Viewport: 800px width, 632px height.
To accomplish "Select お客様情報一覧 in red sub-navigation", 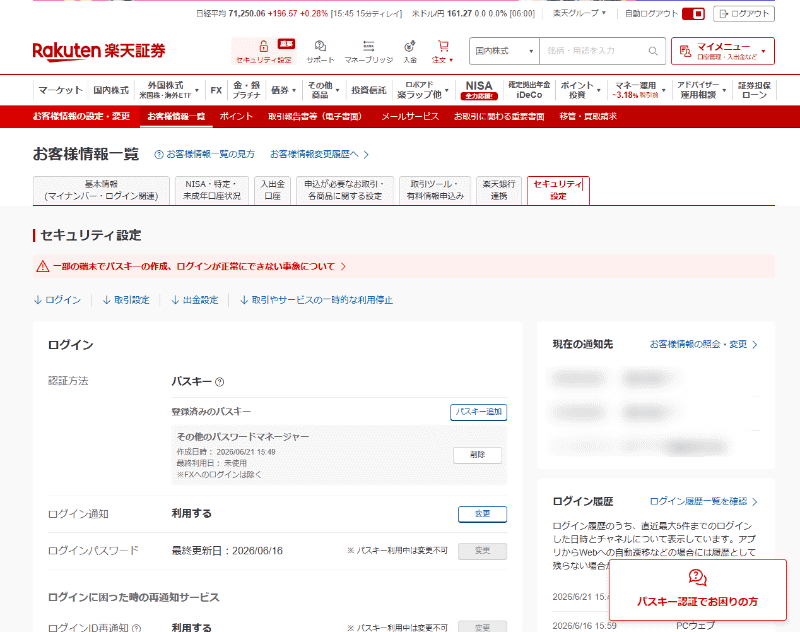I will tap(176, 116).
